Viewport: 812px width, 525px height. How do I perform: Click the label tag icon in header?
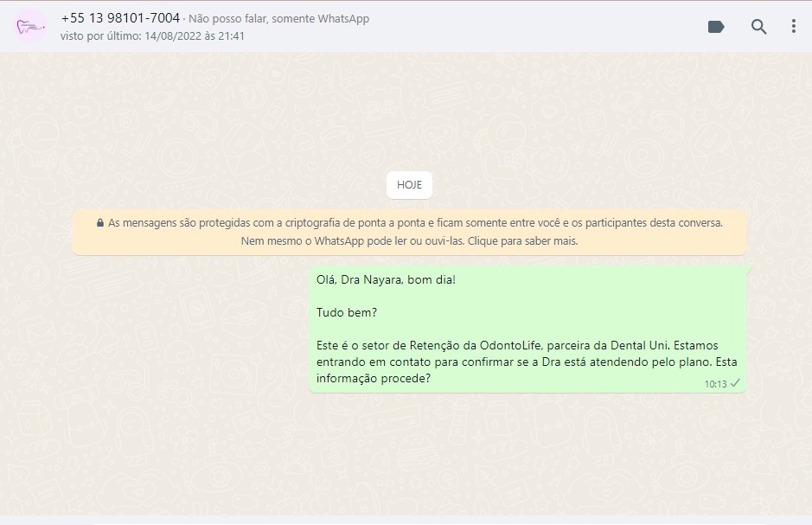tap(716, 27)
